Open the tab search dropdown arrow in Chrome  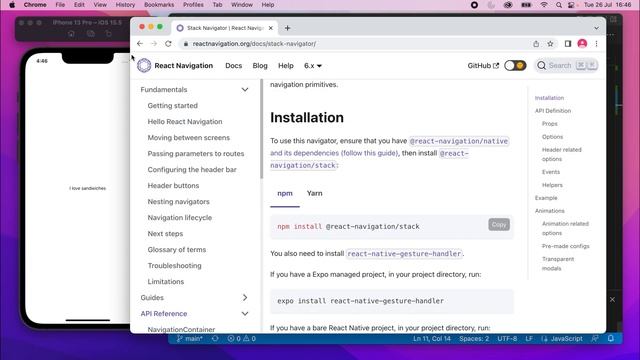pos(596,28)
